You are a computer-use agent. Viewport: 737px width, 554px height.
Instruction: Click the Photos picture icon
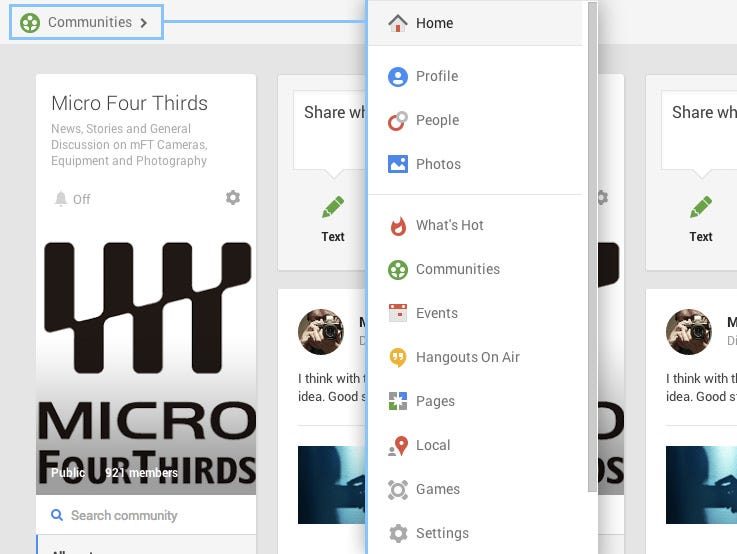click(398, 164)
